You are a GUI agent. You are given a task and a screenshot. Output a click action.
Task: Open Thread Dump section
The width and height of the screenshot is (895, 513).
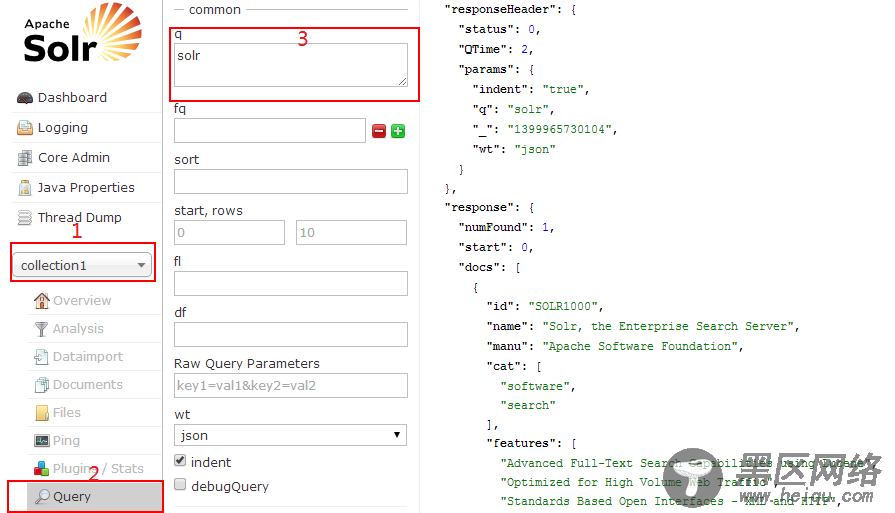point(80,217)
